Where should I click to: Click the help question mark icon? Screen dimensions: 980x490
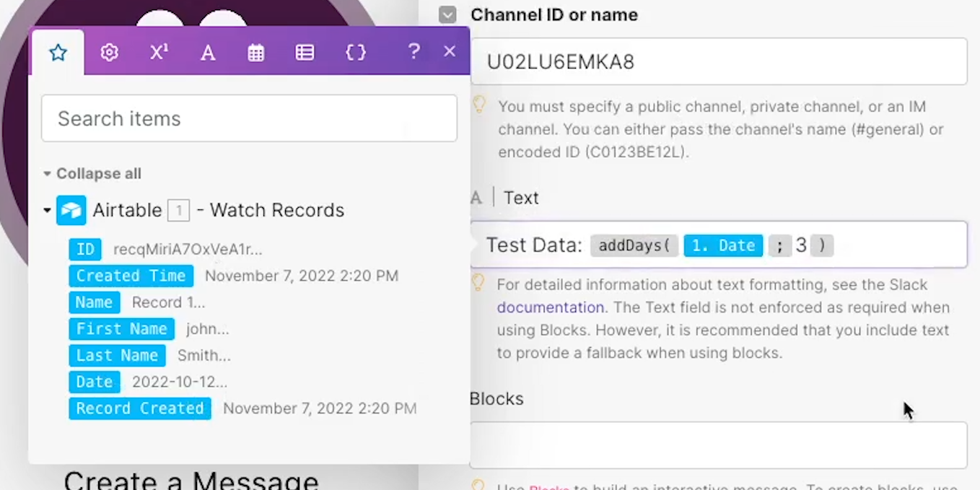tap(414, 51)
